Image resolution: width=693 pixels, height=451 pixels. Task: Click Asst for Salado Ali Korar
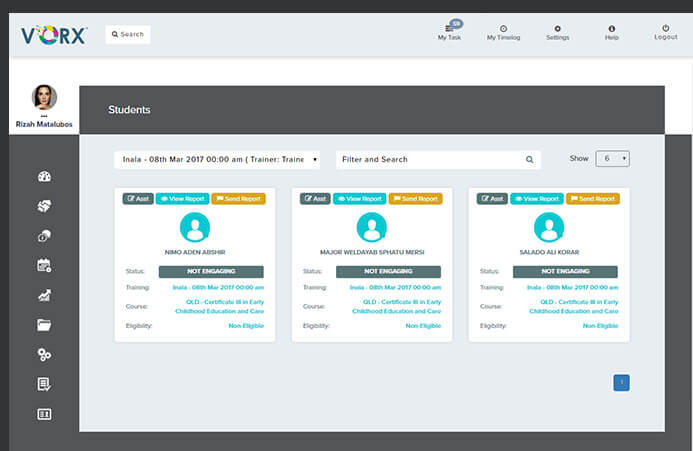pos(492,199)
